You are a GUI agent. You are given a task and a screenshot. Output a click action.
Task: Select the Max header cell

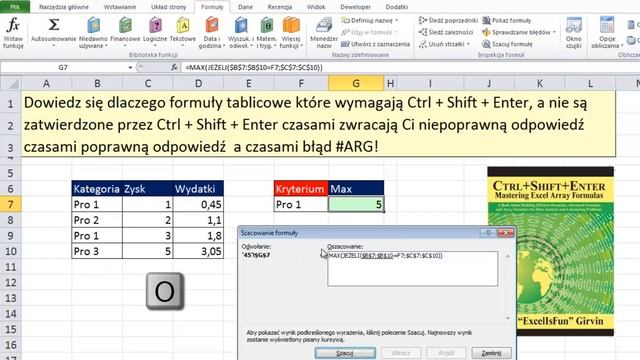(356, 189)
